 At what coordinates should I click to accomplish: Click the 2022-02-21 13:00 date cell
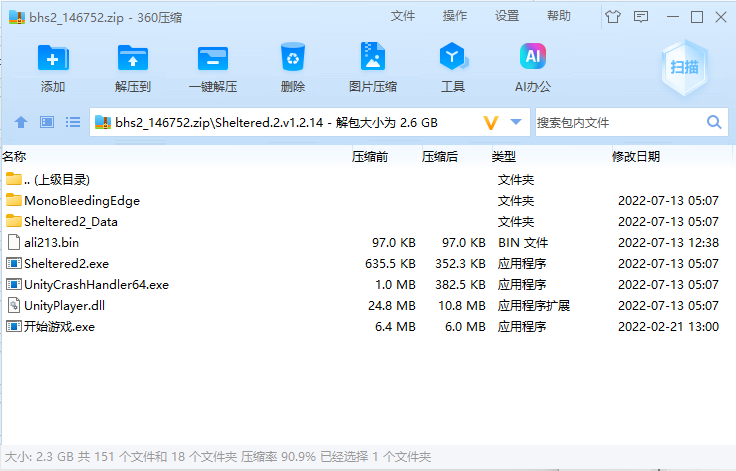click(x=668, y=326)
